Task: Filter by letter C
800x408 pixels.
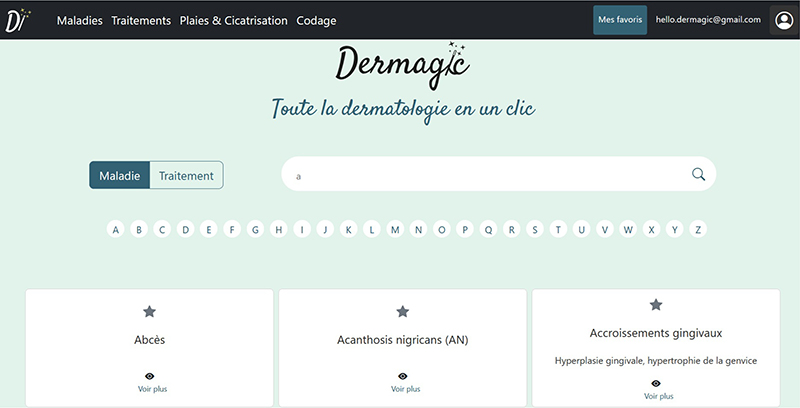Action: (162, 230)
